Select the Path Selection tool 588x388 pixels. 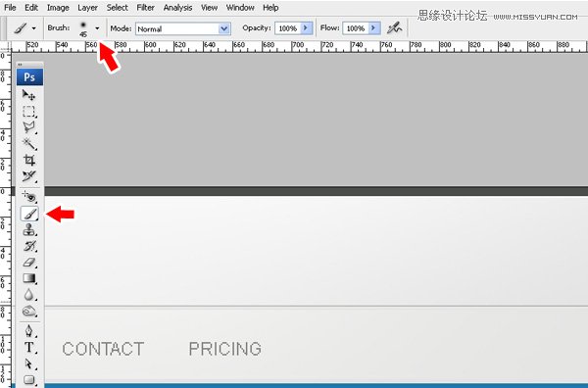28,364
